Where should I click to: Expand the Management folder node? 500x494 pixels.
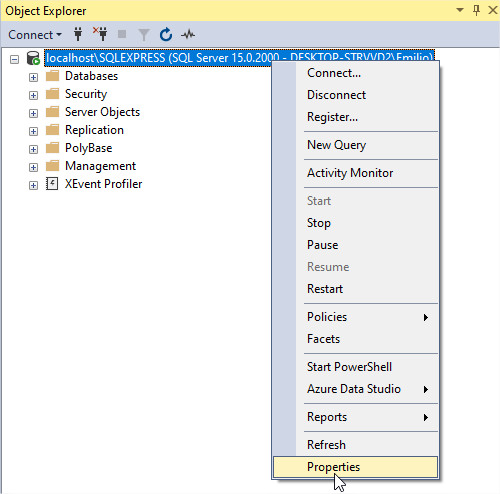[33, 167]
